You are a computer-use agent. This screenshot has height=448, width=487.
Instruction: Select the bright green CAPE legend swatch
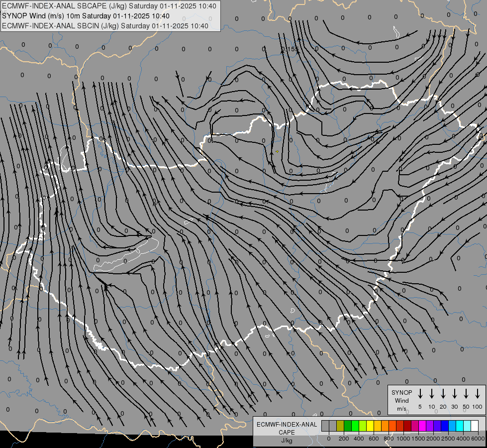pos(355,426)
